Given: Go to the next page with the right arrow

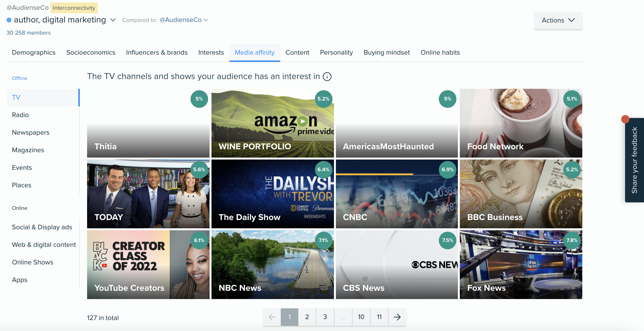Looking at the screenshot, I should coord(397,317).
